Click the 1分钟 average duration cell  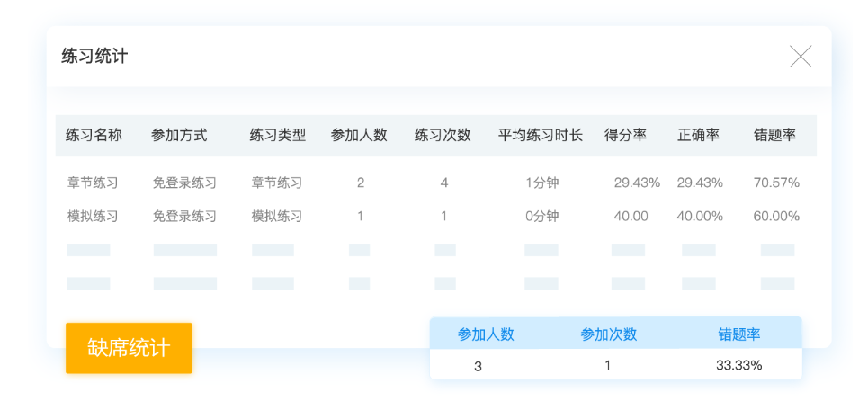(541, 183)
